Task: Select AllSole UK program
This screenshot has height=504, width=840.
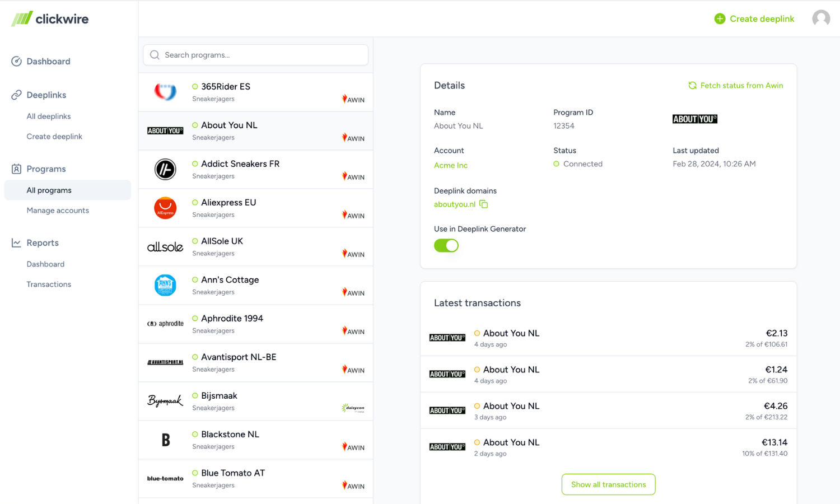Action: 256,247
